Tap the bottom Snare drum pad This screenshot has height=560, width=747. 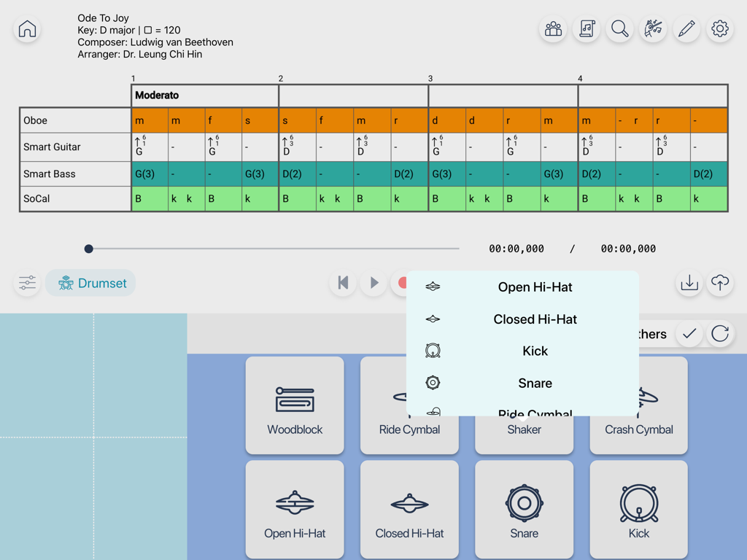[x=524, y=508]
